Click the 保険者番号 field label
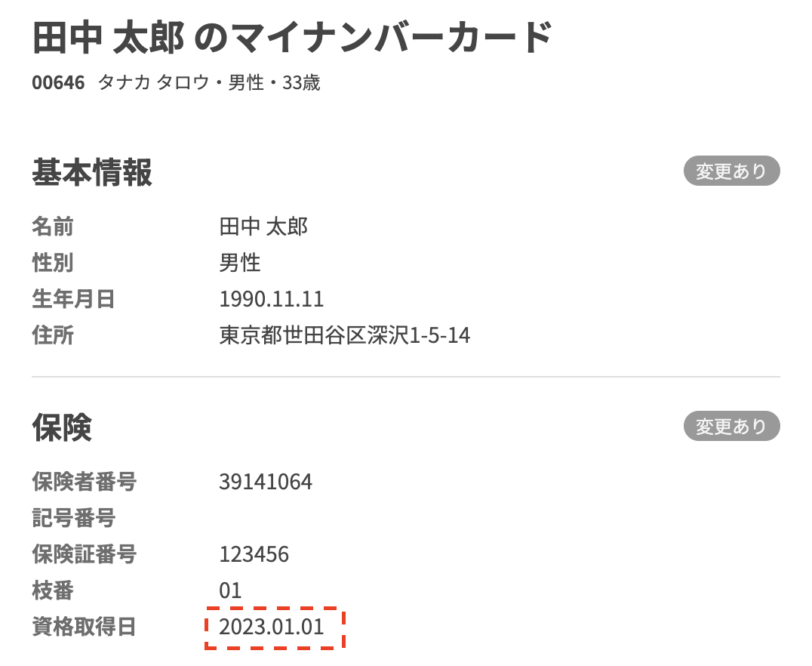Image resolution: width=812 pixels, height=666 pixels. pos(84,482)
